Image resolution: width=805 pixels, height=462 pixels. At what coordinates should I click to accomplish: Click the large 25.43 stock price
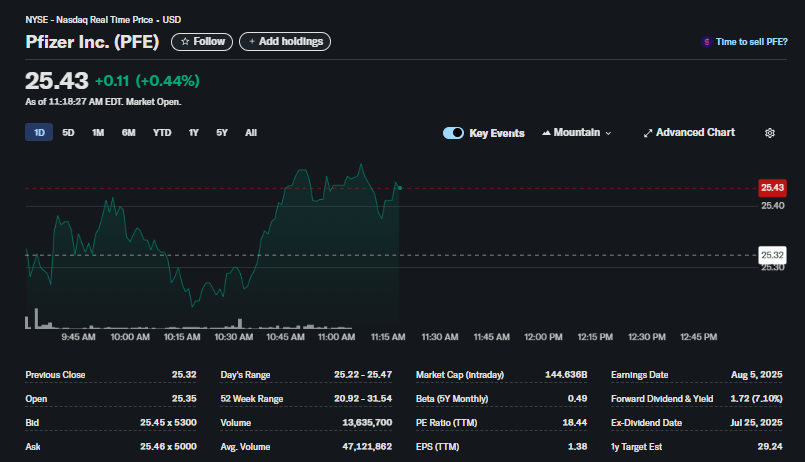(x=57, y=81)
